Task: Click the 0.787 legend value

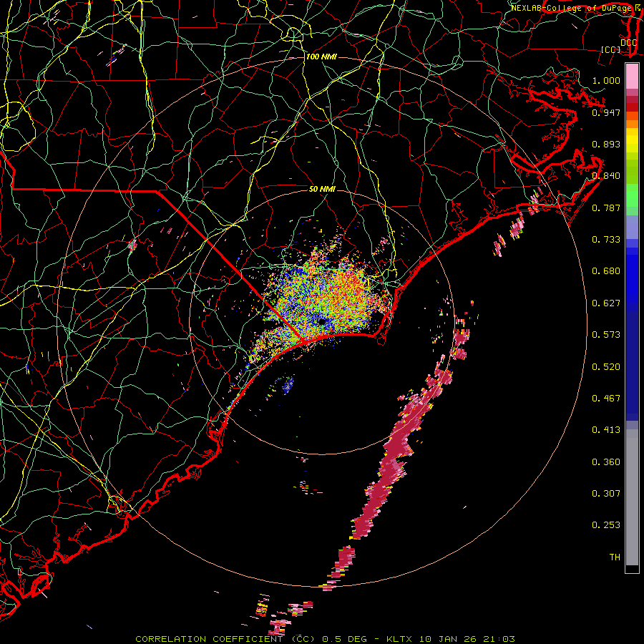Action: point(606,208)
